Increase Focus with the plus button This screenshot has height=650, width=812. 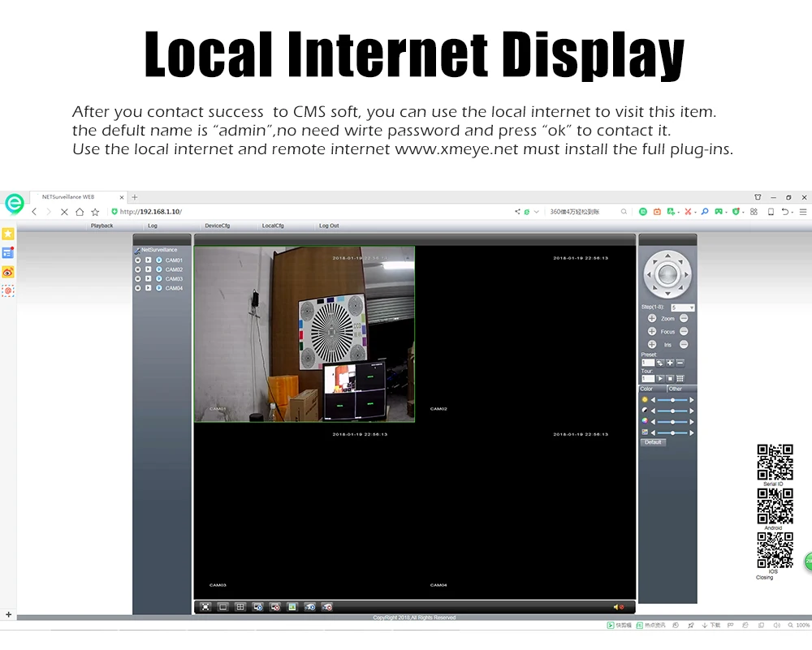point(652,331)
